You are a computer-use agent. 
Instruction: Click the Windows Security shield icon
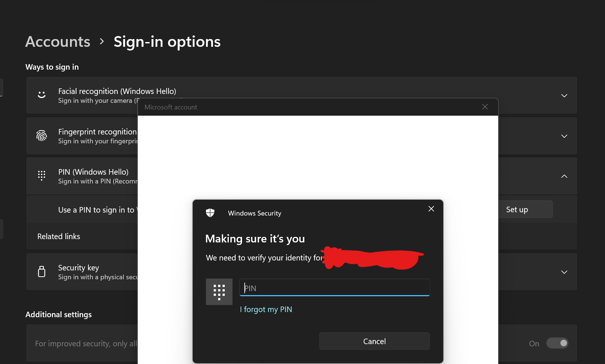tap(210, 213)
